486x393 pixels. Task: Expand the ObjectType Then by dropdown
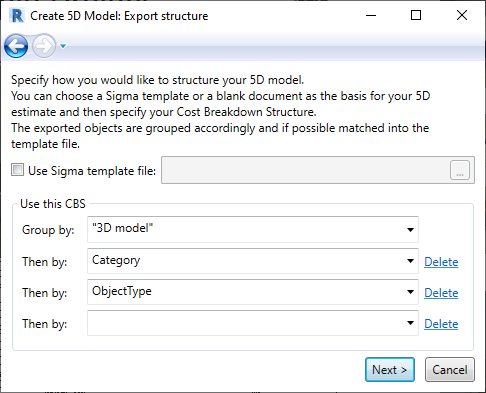tap(253, 292)
